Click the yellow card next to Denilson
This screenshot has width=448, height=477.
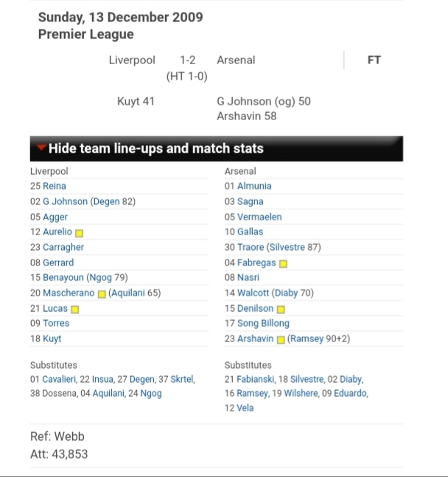(281, 310)
